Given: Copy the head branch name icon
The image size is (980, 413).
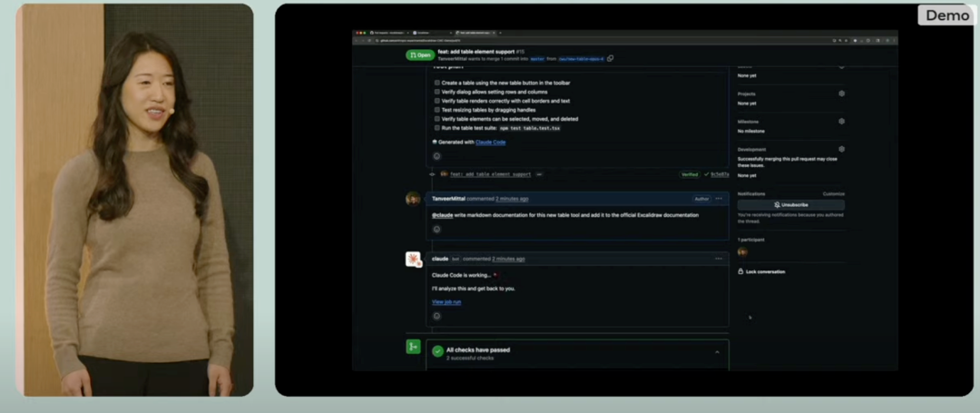Looking at the screenshot, I should tap(610, 59).
